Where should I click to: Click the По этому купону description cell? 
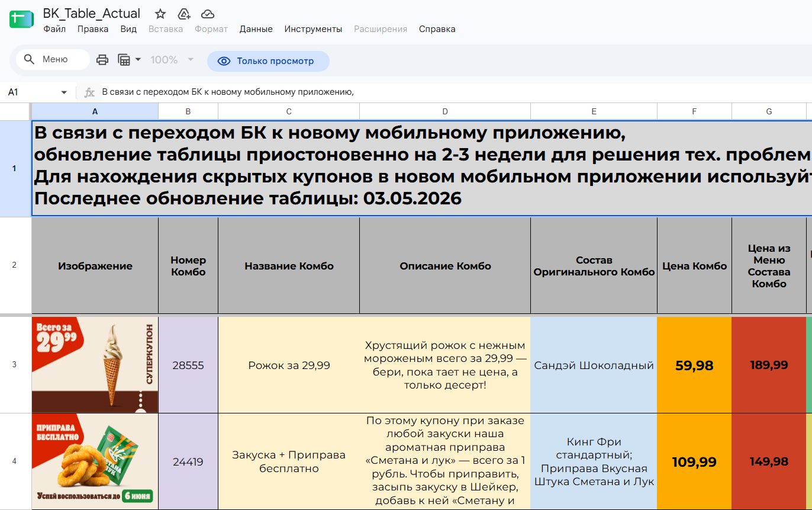click(445, 461)
